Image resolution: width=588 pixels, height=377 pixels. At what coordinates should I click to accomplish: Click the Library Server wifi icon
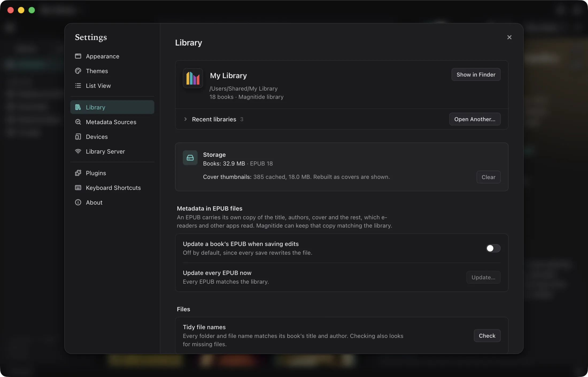[78, 151]
